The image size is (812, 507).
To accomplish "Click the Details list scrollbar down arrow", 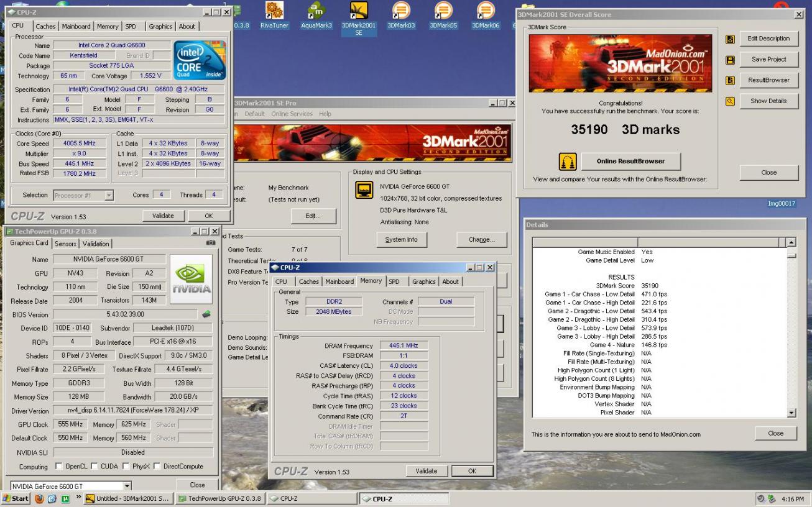I will coord(791,413).
